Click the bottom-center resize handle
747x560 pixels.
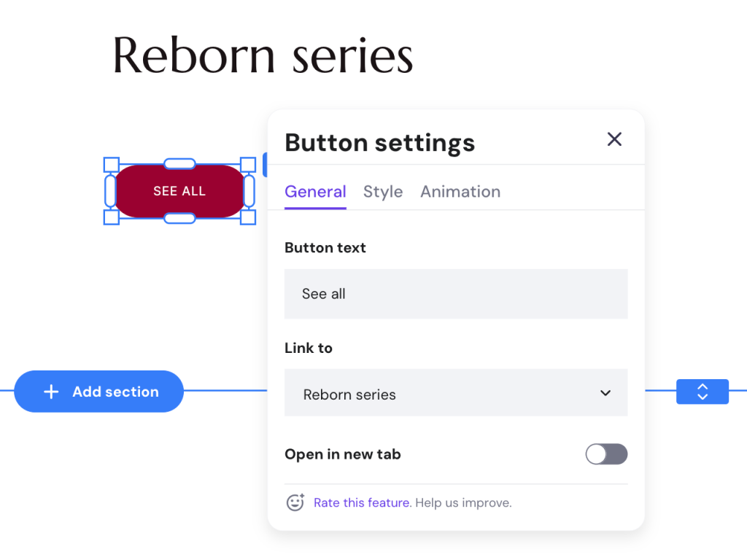pyautogui.click(x=179, y=218)
